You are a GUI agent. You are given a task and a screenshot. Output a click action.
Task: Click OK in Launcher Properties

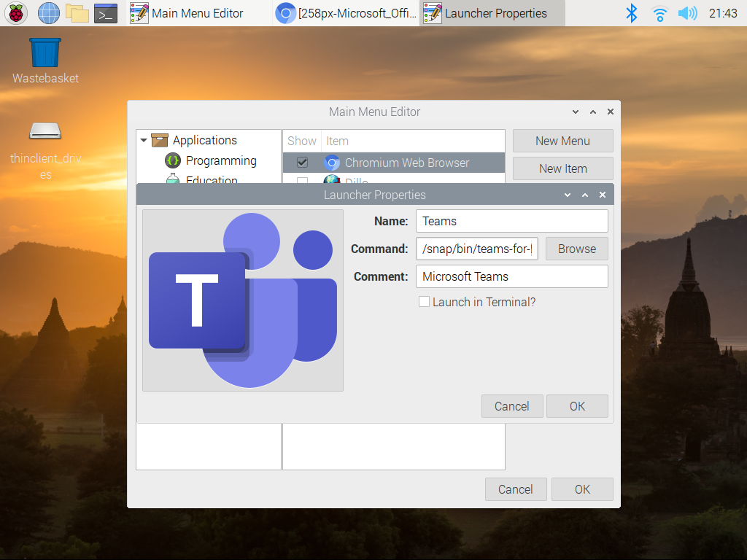[x=577, y=406]
